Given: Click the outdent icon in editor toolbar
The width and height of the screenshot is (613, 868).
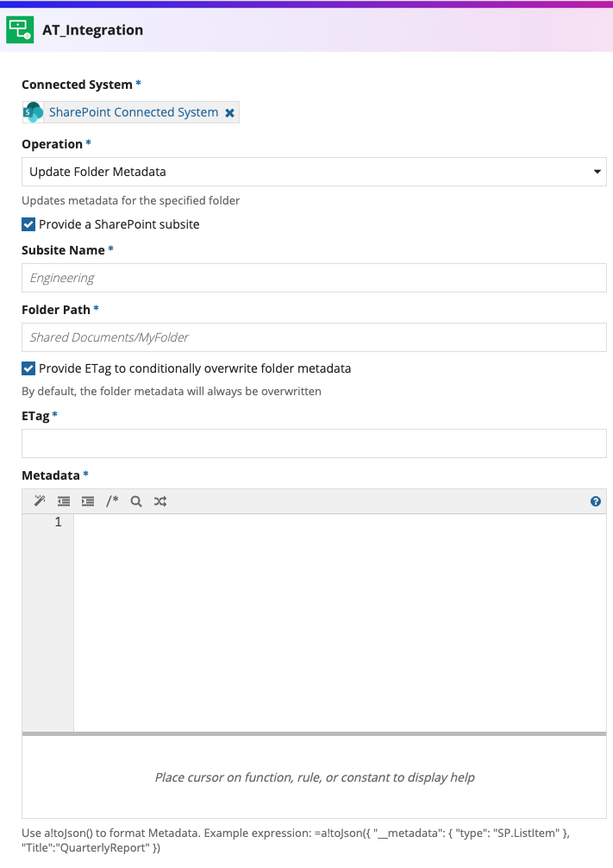Looking at the screenshot, I should (x=64, y=501).
